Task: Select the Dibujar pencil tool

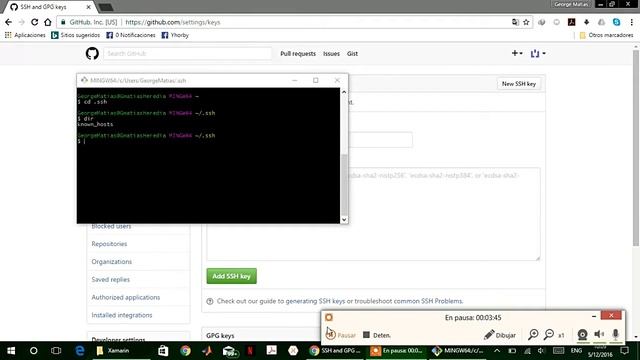Action: point(500,335)
